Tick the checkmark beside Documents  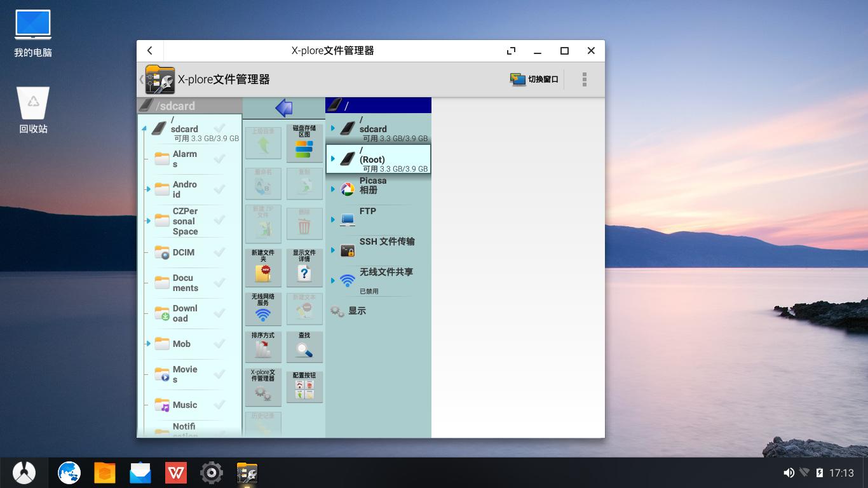(x=220, y=283)
